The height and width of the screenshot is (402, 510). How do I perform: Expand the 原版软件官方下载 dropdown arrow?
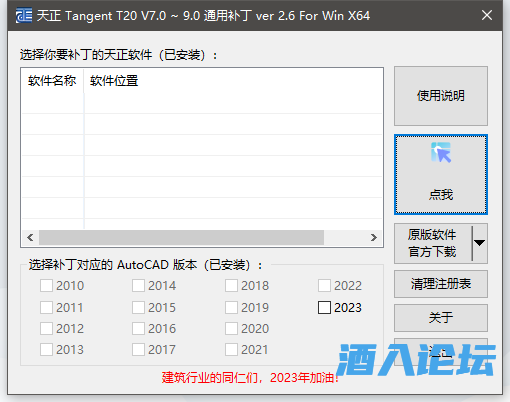point(480,243)
